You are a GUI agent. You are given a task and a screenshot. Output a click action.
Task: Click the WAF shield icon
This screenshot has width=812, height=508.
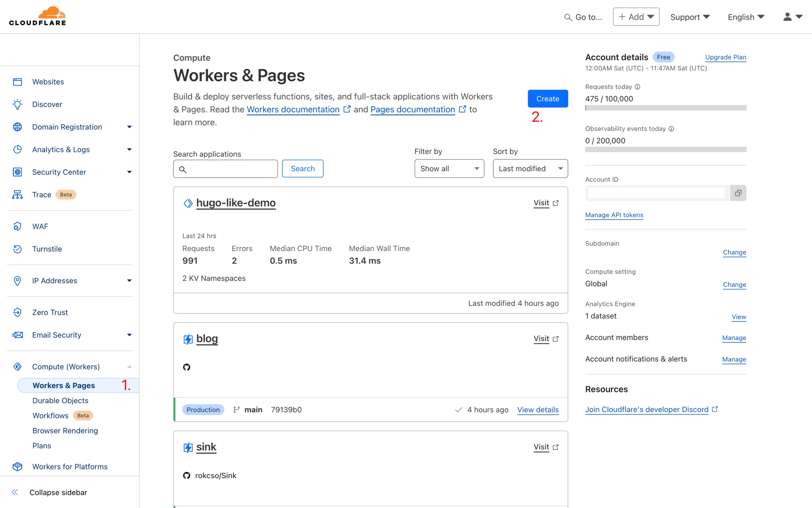coord(17,226)
